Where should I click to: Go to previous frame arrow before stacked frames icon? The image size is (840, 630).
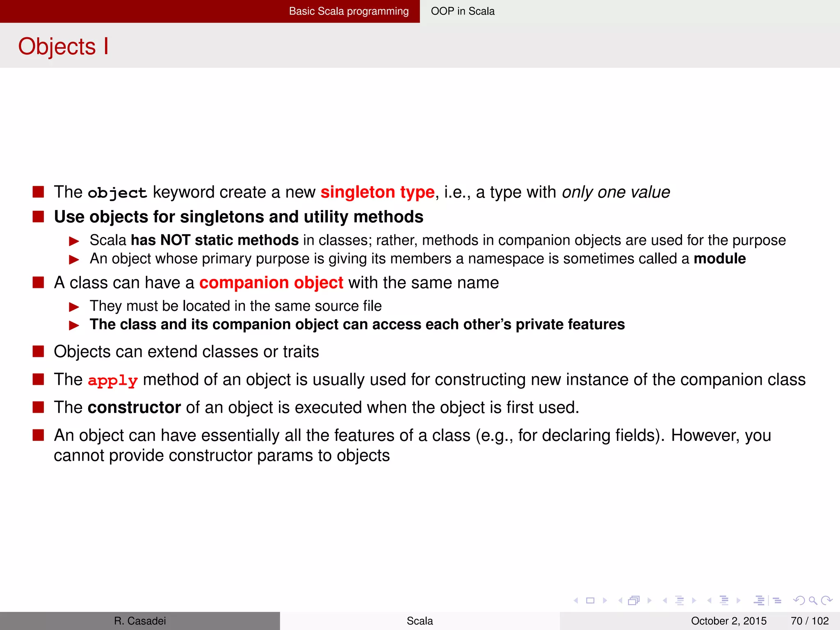pos(621,600)
